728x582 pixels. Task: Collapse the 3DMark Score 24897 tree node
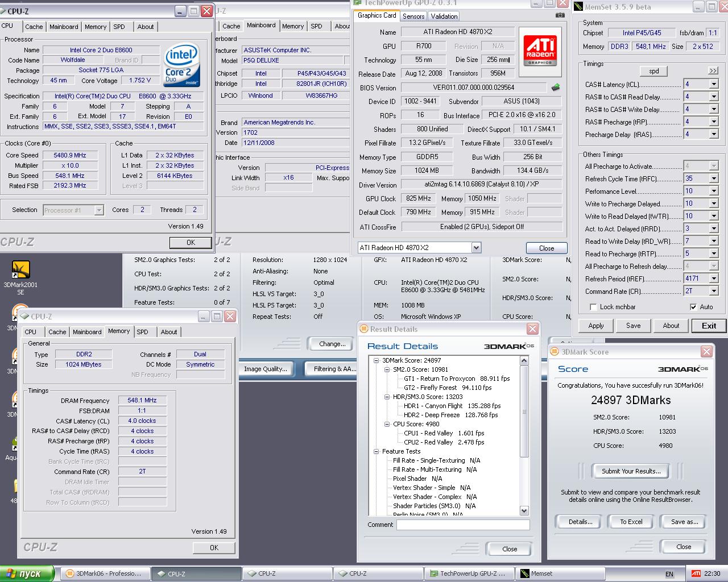377,360
